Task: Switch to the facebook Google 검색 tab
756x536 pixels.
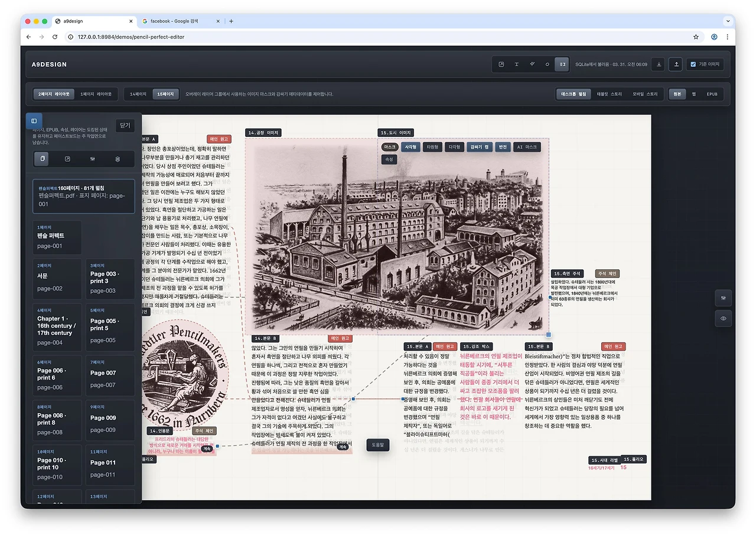Action: [x=180, y=21]
